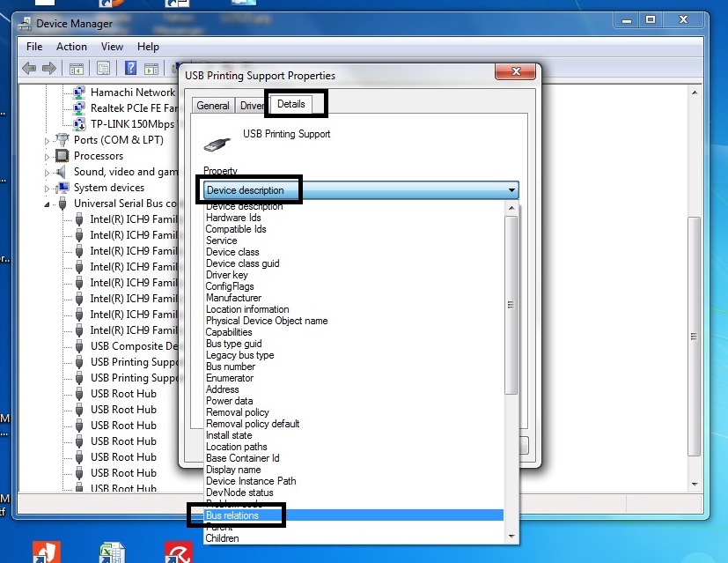
Task: Click the property list scroll-up arrow
Action: point(511,208)
